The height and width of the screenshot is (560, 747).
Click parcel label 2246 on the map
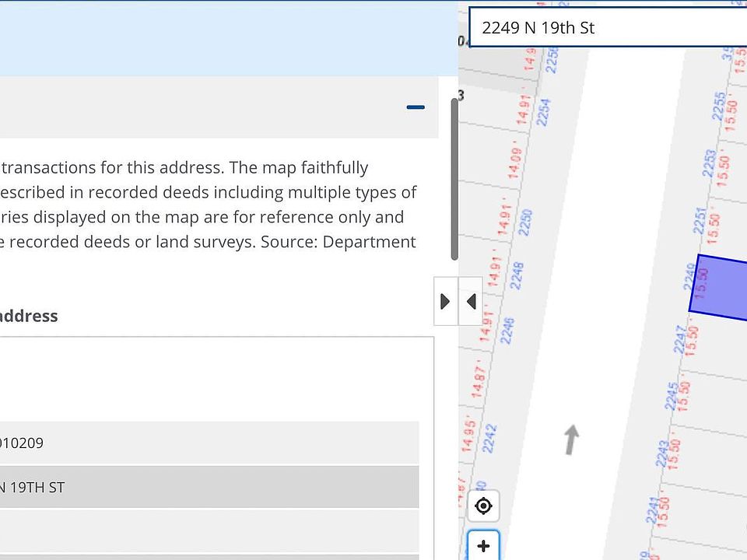click(x=507, y=331)
